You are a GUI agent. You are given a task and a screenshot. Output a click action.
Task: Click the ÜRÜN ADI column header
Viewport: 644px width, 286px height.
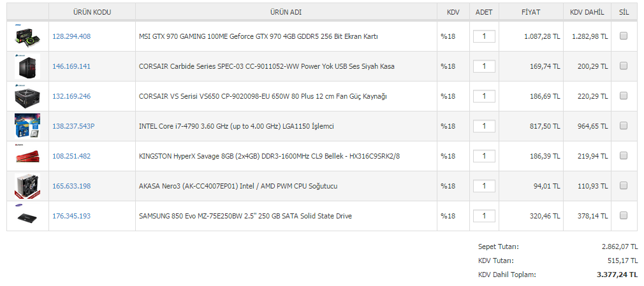click(x=286, y=12)
